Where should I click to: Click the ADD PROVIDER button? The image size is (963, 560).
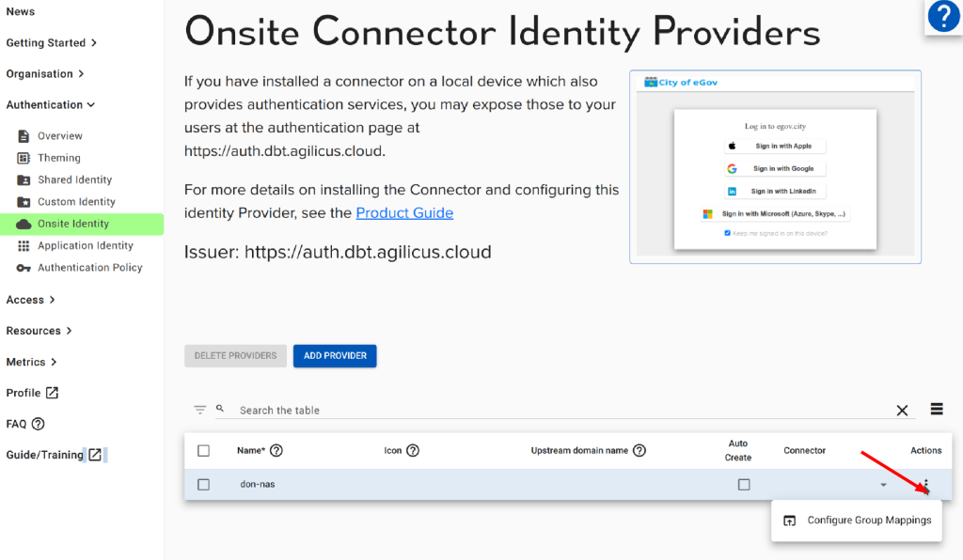tap(335, 356)
